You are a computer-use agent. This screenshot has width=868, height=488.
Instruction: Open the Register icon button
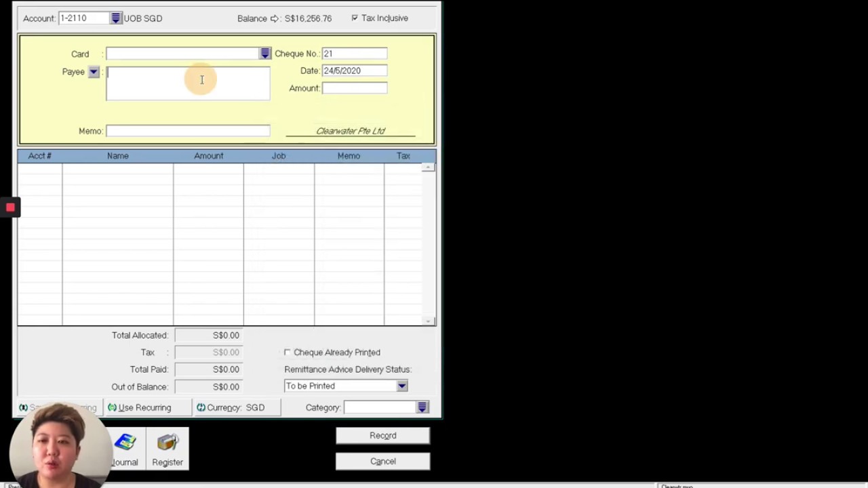(x=167, y=449)
